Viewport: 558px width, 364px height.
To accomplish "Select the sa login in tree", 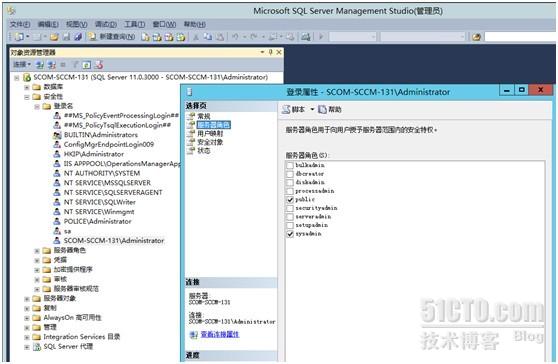I will pos(67,231).
